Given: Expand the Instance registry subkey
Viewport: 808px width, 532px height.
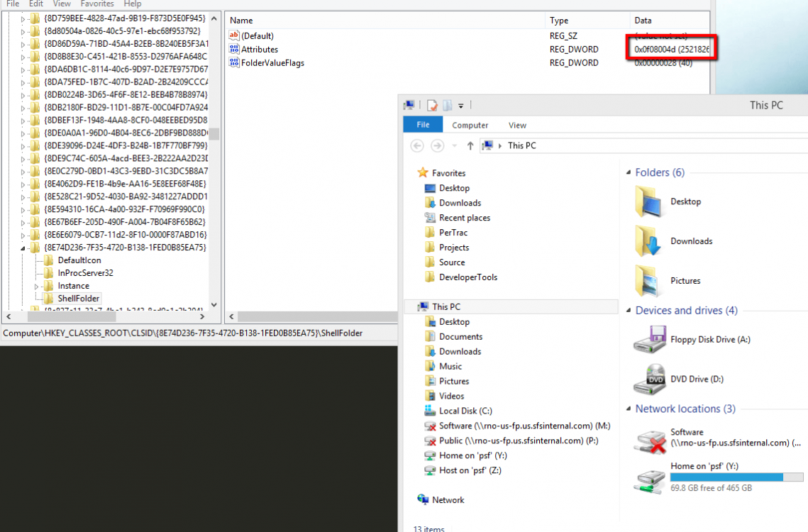Looking at the screenshot, I should point(37,286).
